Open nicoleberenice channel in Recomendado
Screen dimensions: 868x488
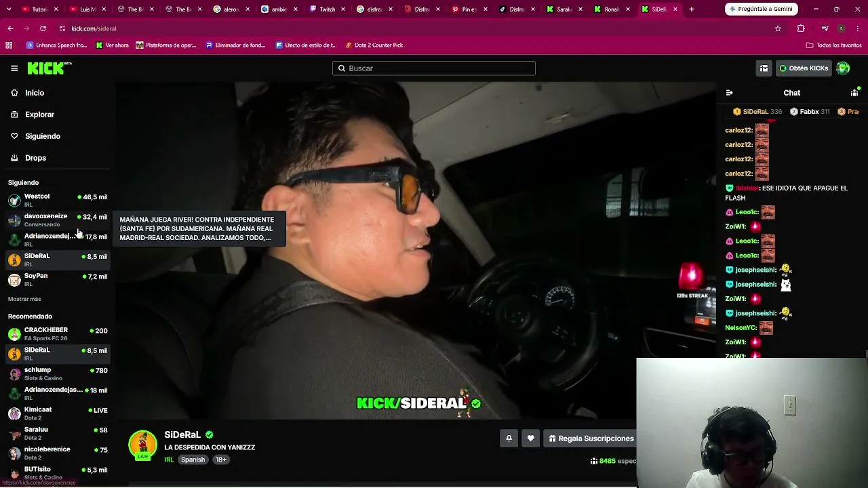(x=58, y=453)
